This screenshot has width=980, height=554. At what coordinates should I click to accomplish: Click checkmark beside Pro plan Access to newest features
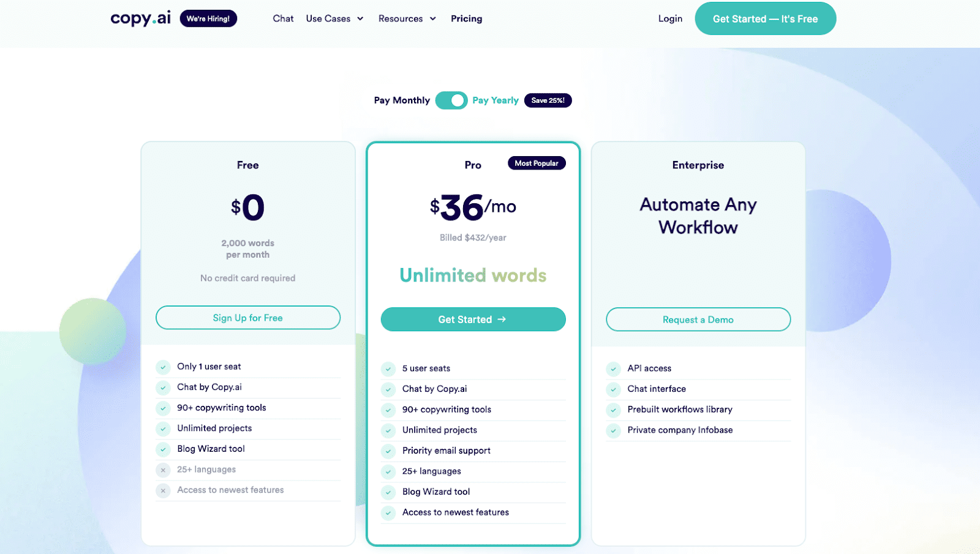(388, 512)
